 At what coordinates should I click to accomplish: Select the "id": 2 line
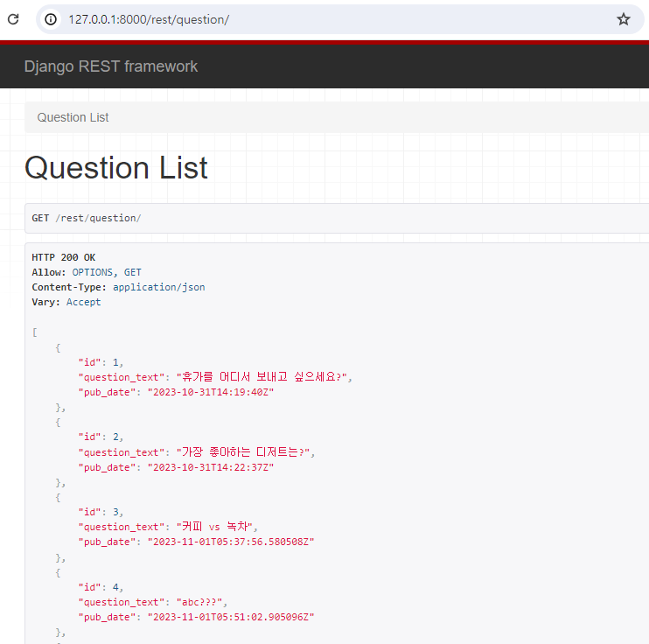click(x=101, y=437)
